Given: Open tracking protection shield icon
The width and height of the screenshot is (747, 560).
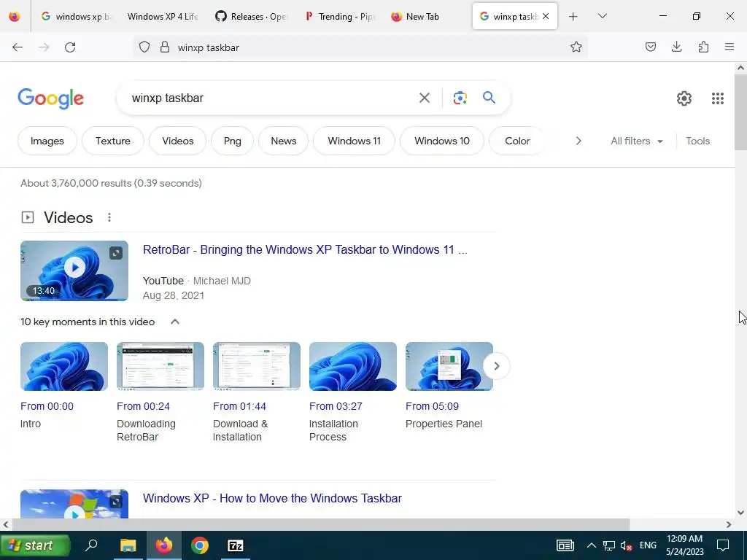Looking at the screenshot, I should tap(144, 47).
